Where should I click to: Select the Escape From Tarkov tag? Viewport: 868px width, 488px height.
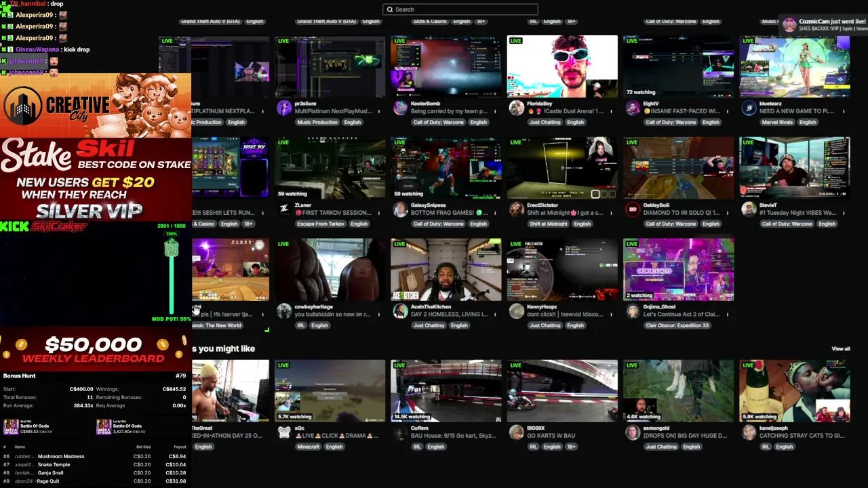pyautogui.click(x=319, y=224)
